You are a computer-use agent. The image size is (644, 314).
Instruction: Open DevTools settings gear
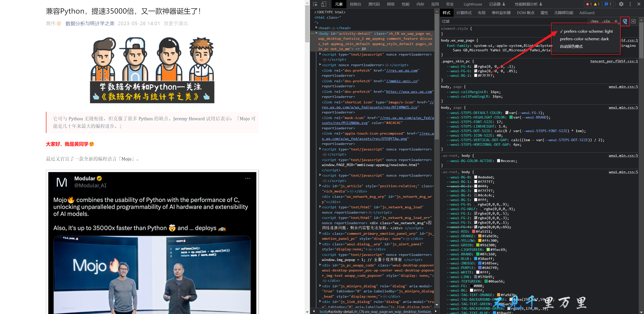tap(621, 4)
